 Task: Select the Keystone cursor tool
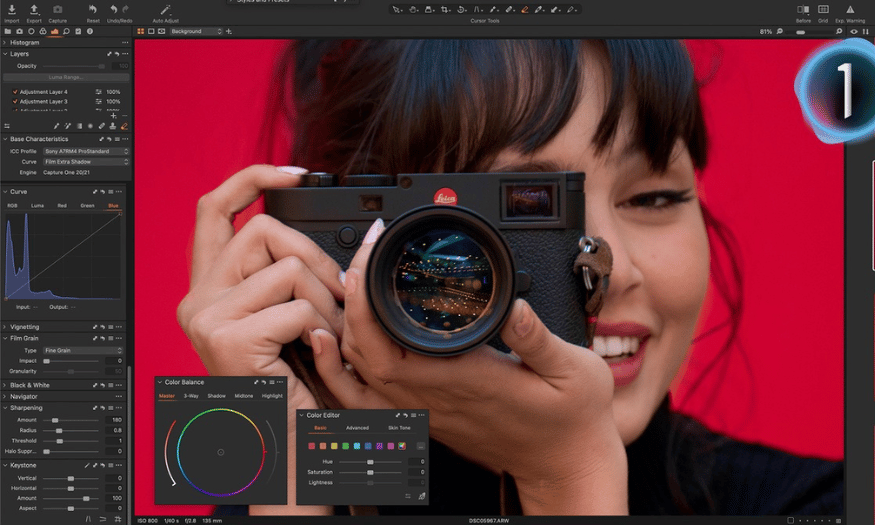(x=478, y=9)
